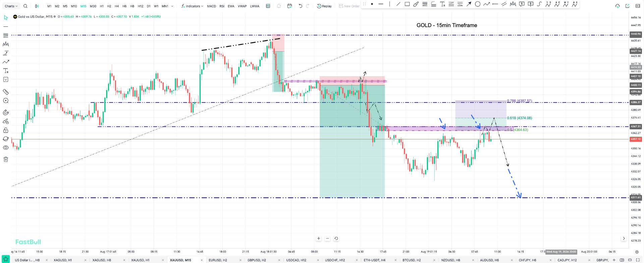This screenshot has width=644, height=263.
Task: Zoom out chart with minus button
Action: (327, 239)
